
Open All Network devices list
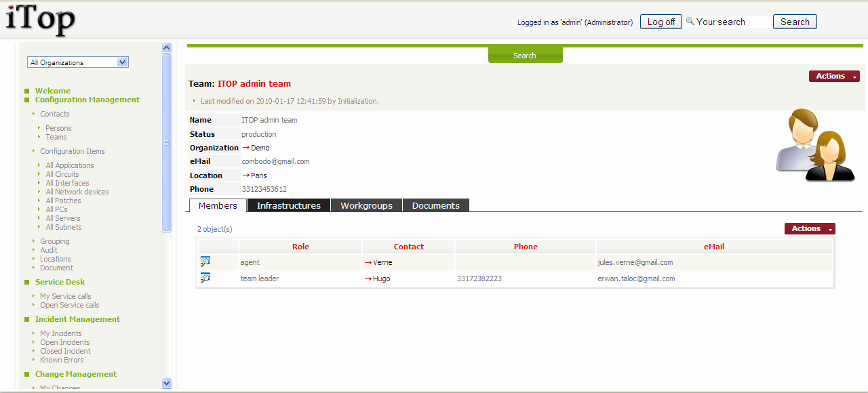click(77, 192)
